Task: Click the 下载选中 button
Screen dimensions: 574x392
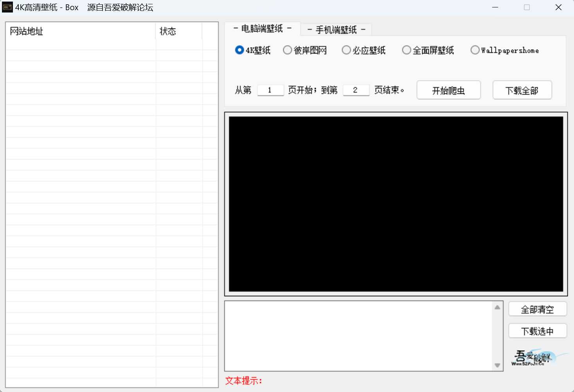Action: (x=537, y=331)
